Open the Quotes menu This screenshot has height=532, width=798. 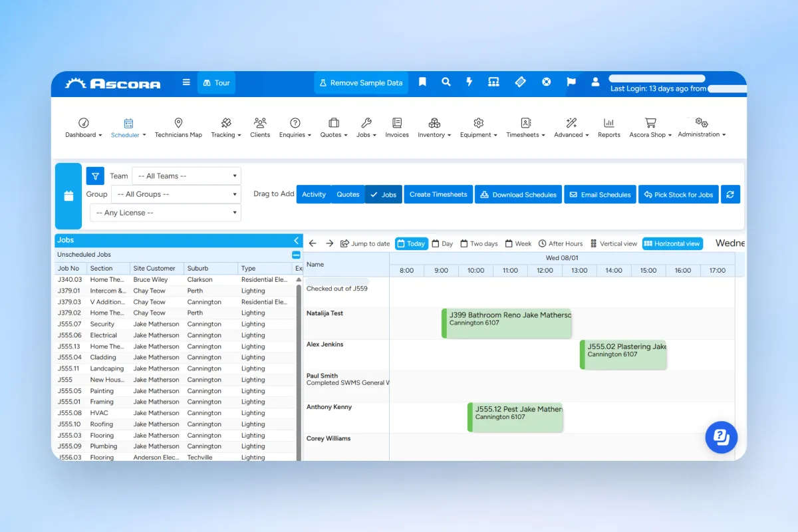click(334, 128)
